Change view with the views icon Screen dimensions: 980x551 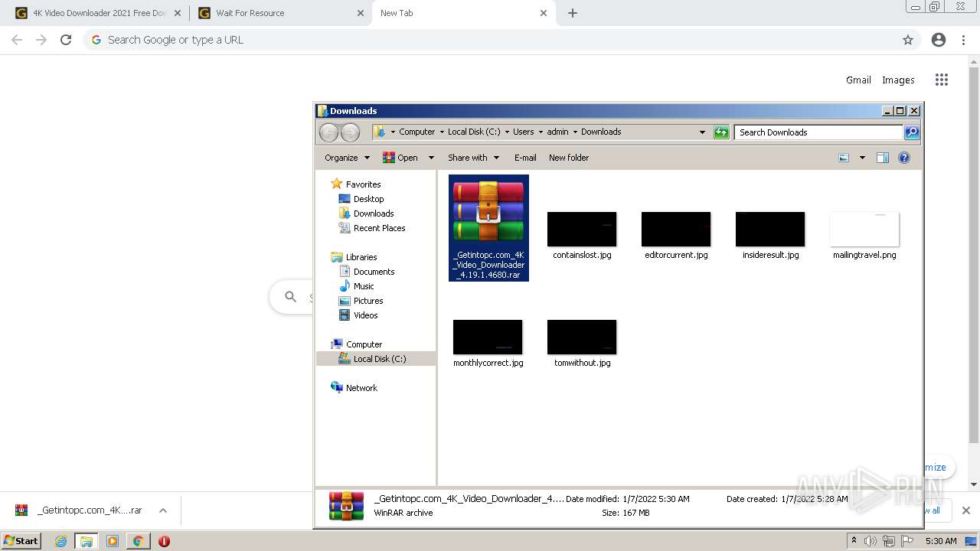coord(844,158)
